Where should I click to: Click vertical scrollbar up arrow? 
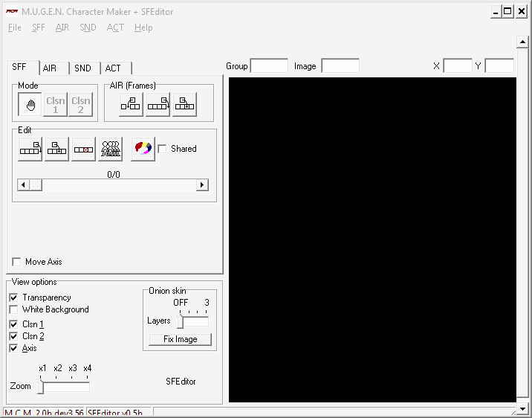(x=522, y=42)
